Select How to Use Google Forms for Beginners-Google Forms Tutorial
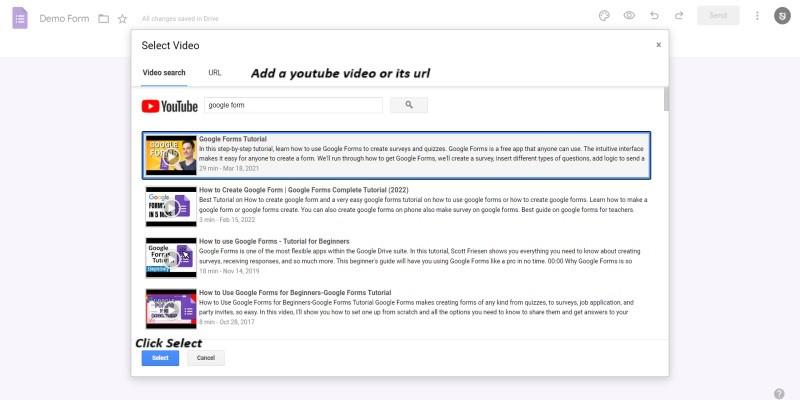This screenshot has height=400, width=800. [x=295, y=293]
